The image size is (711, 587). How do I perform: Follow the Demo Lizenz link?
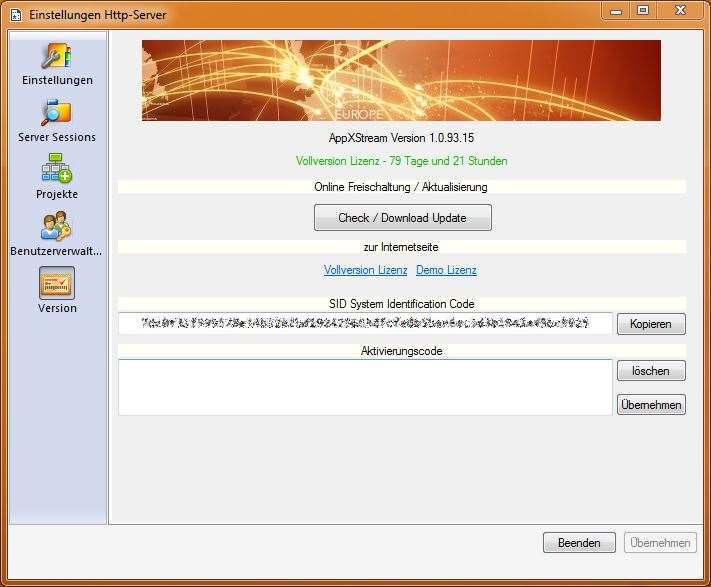click(x=446, y=270)
